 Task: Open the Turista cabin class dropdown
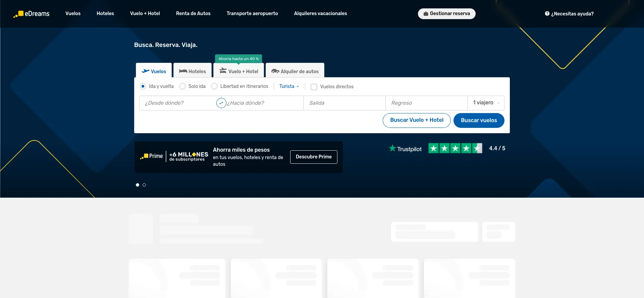289,86
